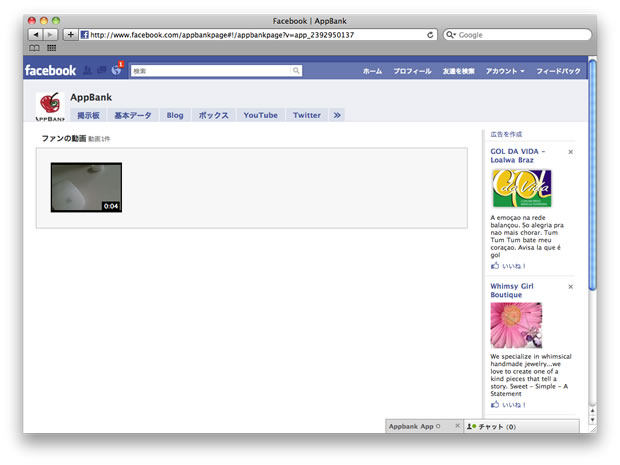620x465 pixels.
Task: Open the bookmarks book icon
Action: point(34,48)
